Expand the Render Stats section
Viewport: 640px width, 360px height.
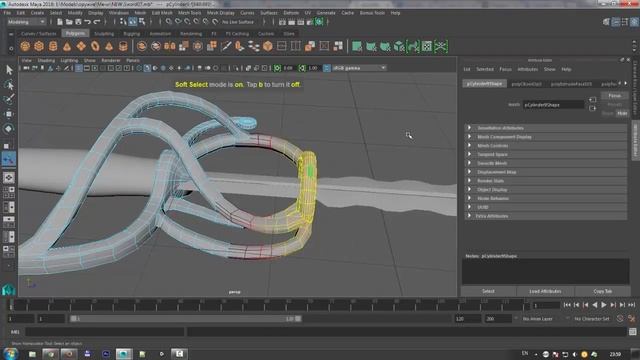[546, 181]
